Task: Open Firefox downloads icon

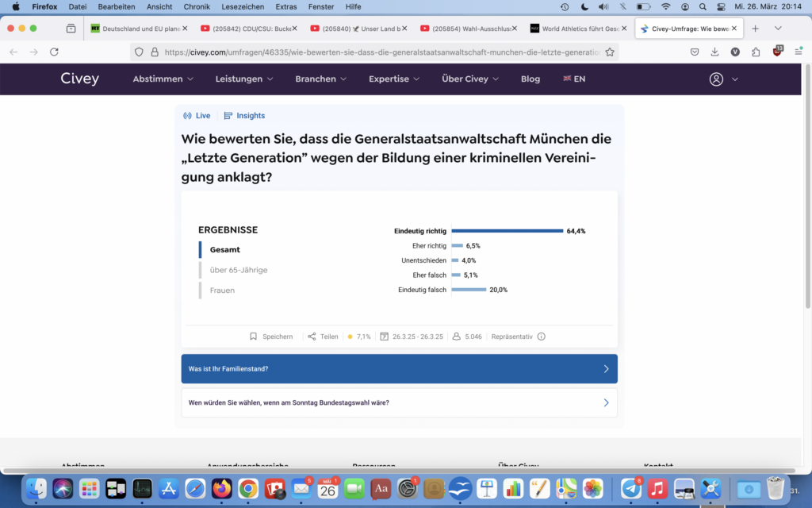Action: tap(714, 52)
